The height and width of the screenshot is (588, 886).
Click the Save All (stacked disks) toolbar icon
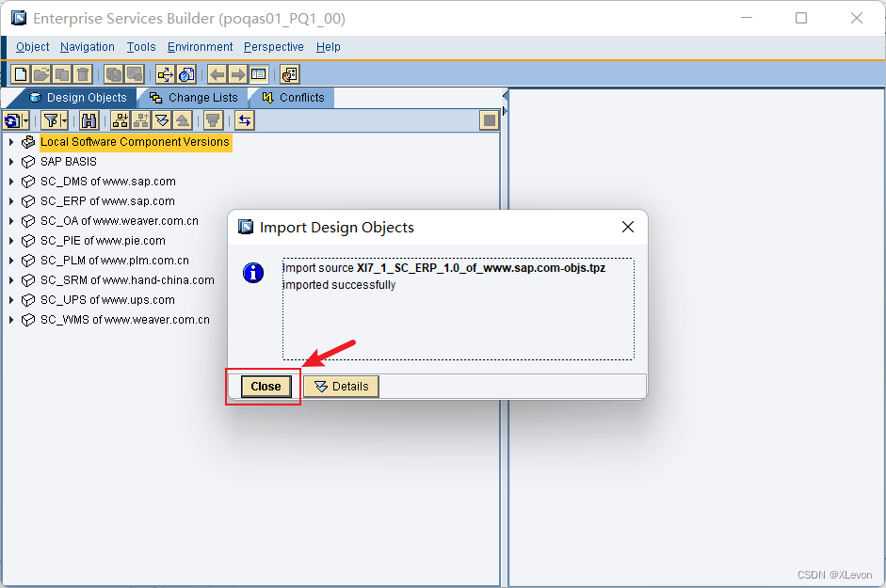pos(114,74)
